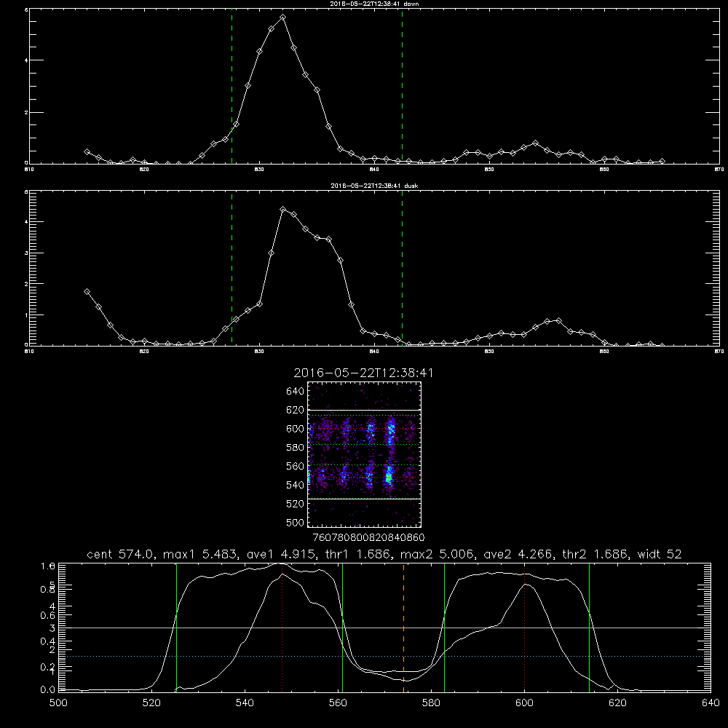
Task: Click the 0.0 y-axis label of bottom plot
Action: point(48,690)
